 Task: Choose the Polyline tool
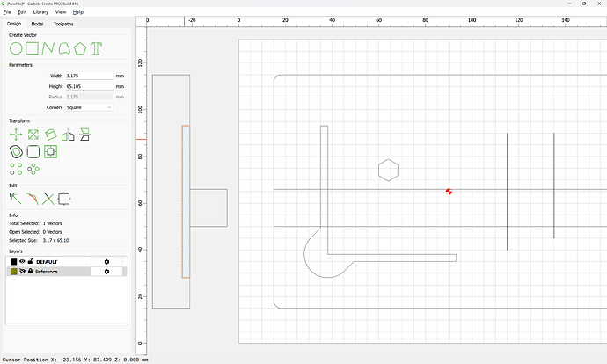click(x=48, y=48)
